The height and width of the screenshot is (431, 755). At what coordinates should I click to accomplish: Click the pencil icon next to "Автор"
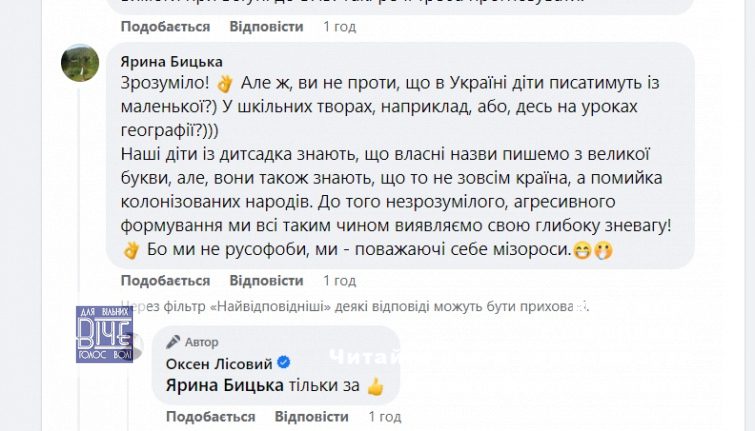click(x=173, y=342)
